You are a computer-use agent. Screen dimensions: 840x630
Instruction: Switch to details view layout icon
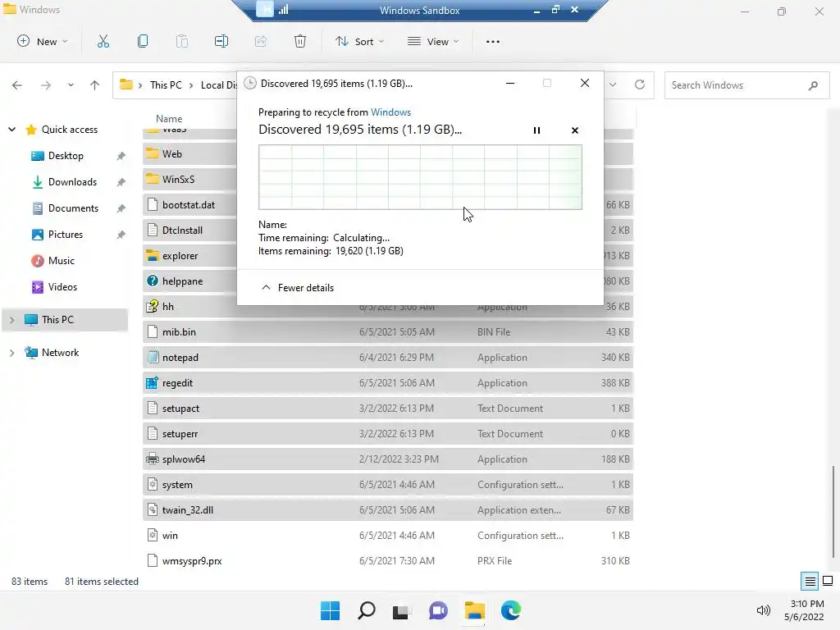click(810, 581)
